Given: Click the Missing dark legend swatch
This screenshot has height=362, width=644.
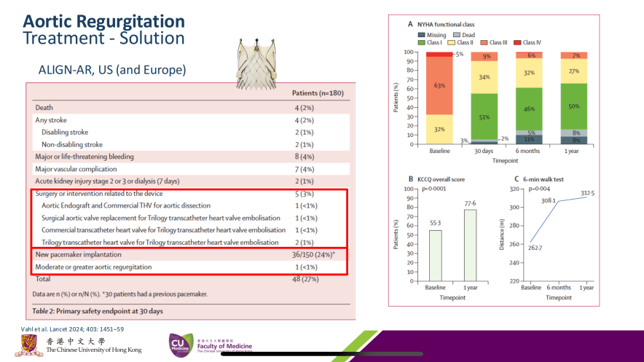Looking at the screenshot, I should [421, 35].
